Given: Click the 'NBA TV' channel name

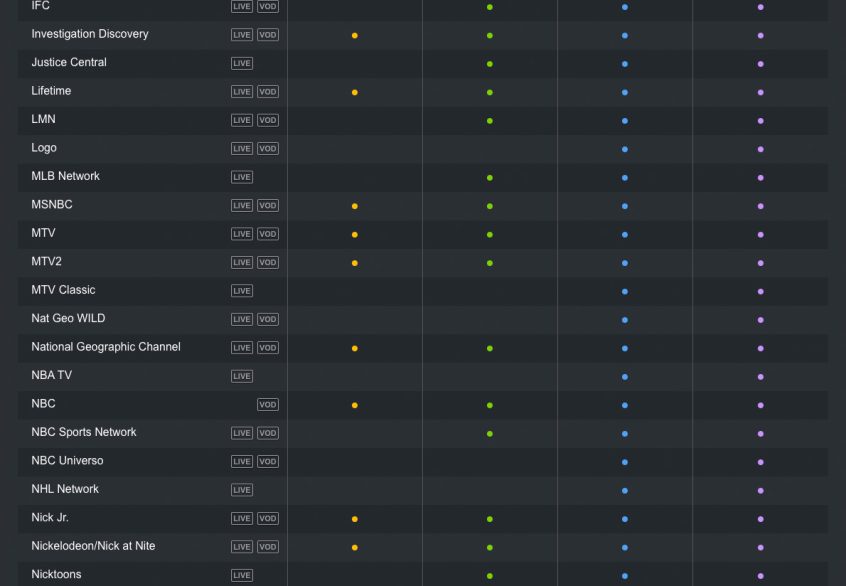Looking at the screenshot, I should coord(51,375).
